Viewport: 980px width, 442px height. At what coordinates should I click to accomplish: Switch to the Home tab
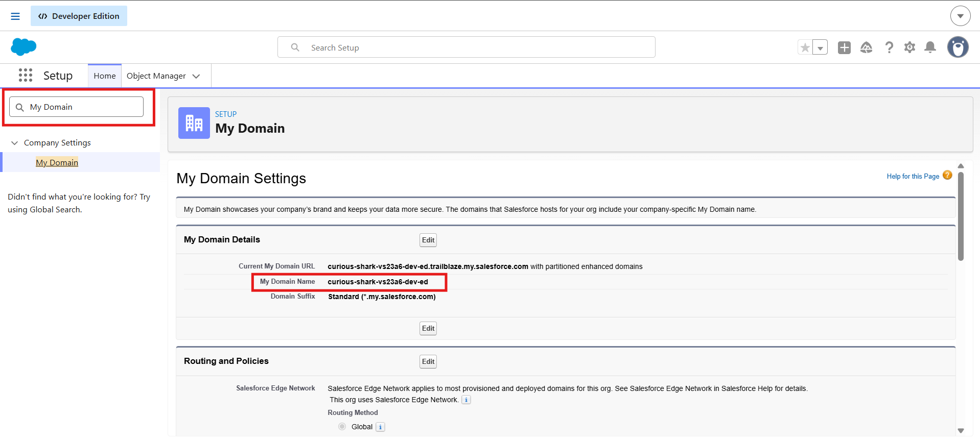click(105, 76)
